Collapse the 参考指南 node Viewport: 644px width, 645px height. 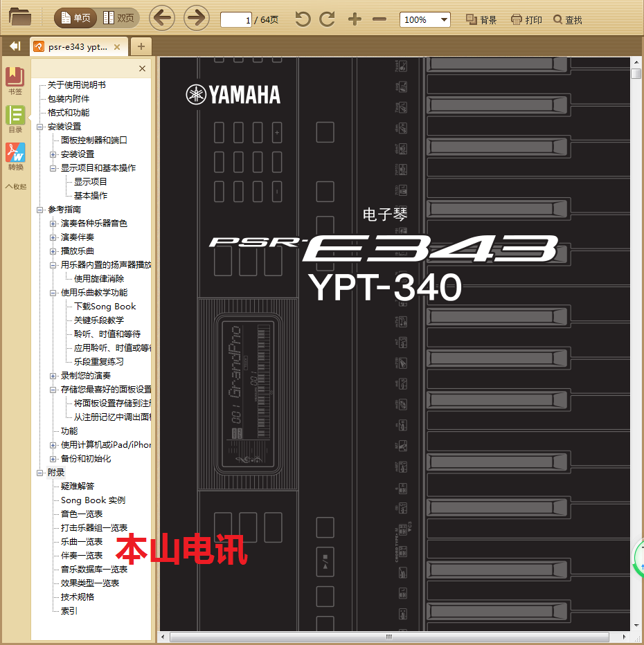point(40,210)
